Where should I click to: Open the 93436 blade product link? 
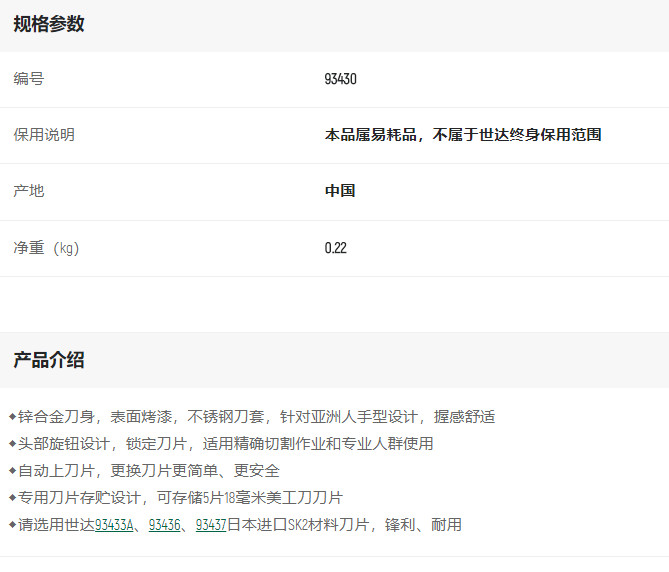tap(164, 525)
